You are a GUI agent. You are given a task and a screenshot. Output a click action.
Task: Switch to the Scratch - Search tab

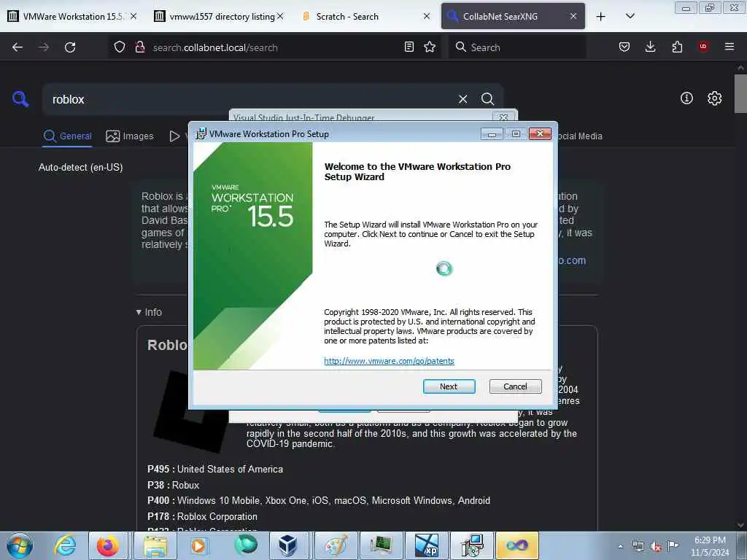tap(366, 16)
